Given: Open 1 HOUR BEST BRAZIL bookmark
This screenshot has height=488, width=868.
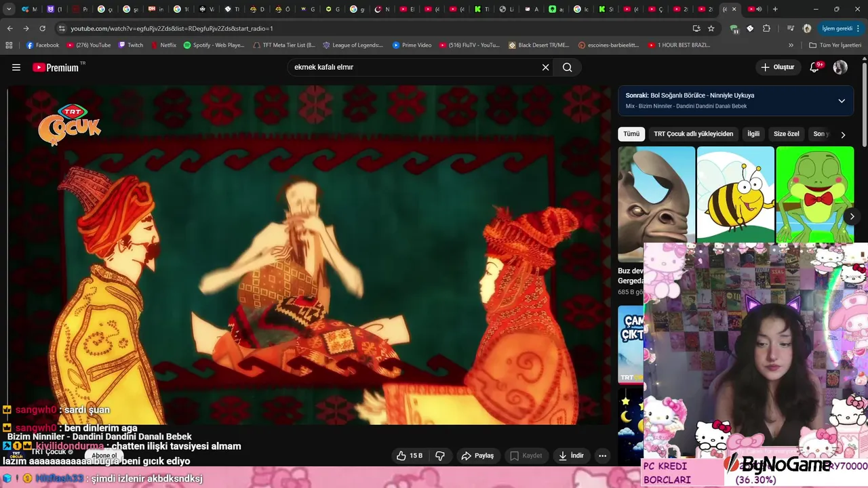Looking at the screenshot, I should pos(679,45).
